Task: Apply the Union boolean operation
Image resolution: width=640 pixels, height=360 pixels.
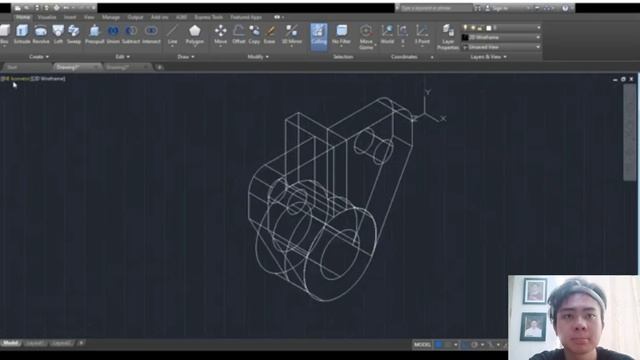Action: (x=113, y=34)
